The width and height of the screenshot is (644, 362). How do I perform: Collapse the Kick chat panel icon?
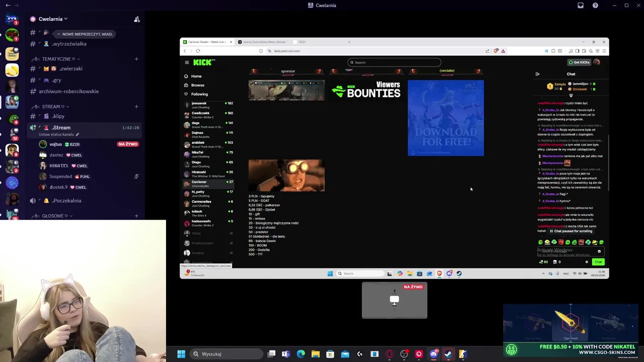click(537, 74)
